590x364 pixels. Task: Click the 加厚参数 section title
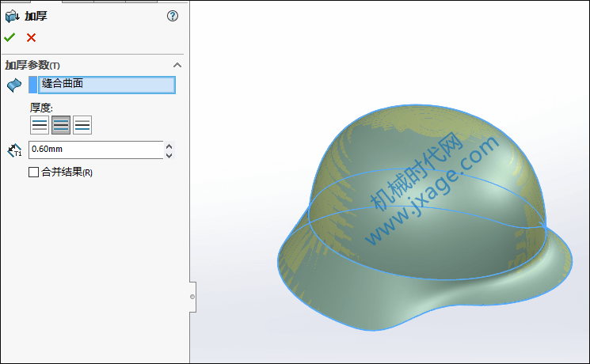pyautogui.click(x=32, y=65)
